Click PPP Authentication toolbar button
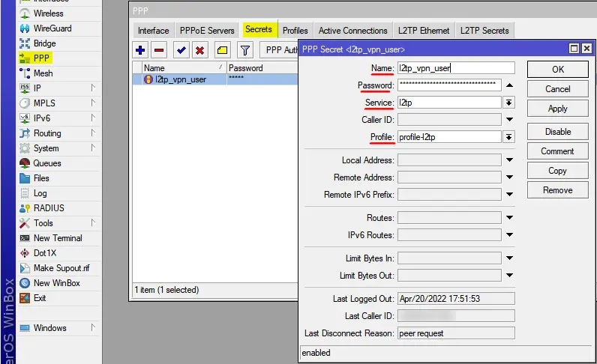This screenshot has width=597, height=364. [279, 50]
